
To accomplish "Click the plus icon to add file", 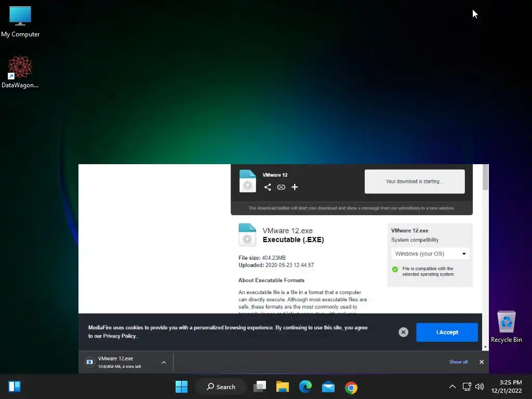I will (x=295, y=187).
